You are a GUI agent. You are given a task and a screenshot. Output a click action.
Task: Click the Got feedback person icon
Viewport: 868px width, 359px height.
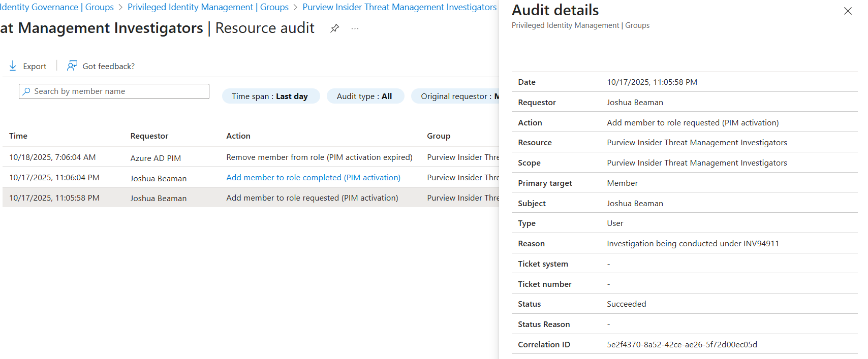coord(72,66)
